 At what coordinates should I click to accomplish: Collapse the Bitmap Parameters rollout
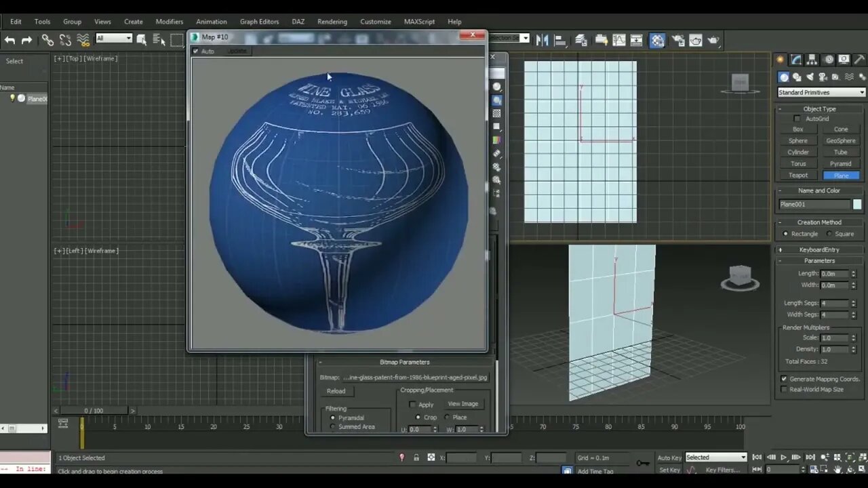[x=404, y=362]
